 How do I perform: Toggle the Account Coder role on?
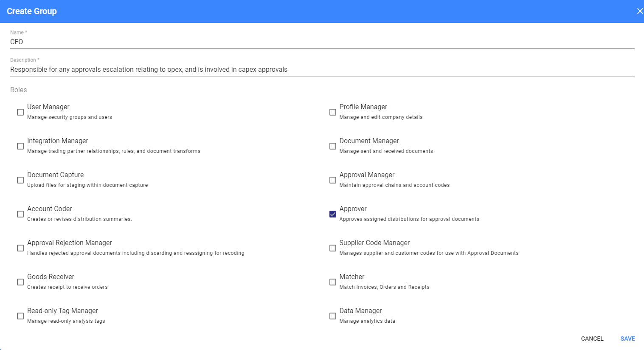tap(20, 214)
